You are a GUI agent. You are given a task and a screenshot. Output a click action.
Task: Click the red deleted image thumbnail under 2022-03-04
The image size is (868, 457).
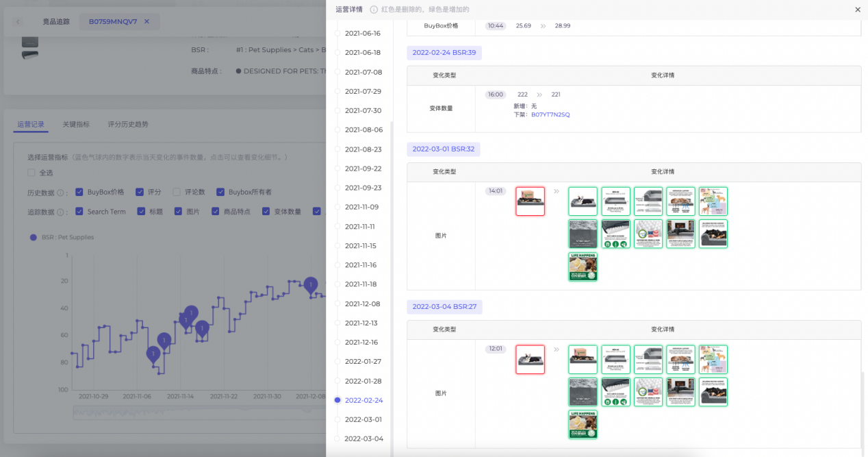point(530,359)
